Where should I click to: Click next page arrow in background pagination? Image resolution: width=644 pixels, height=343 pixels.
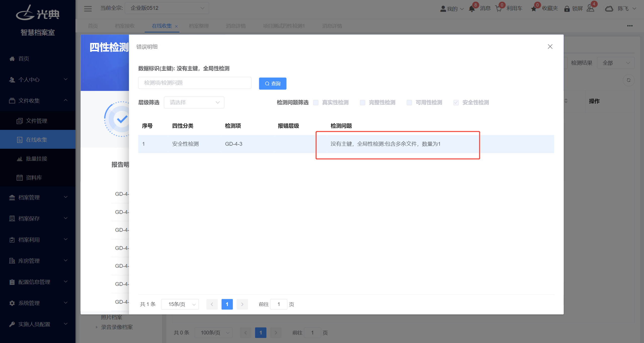(x=276, y=333)
